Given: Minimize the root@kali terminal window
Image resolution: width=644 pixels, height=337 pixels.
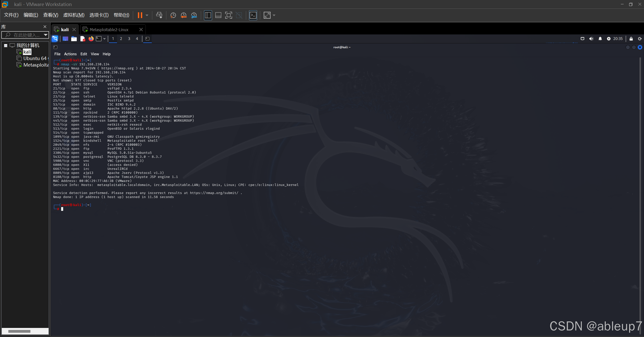Looking at the screenshot, I should [x=628, y=47].
